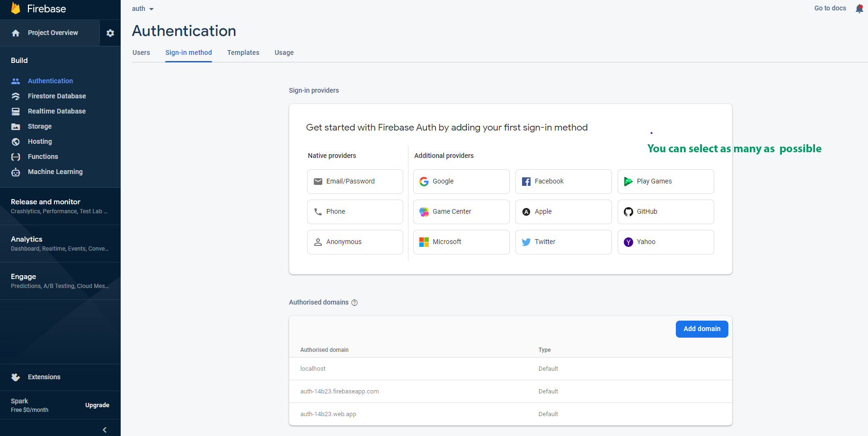Click the Extensions sidebar icon
This screenshot has height=436, width=868.
coord(16,377)
